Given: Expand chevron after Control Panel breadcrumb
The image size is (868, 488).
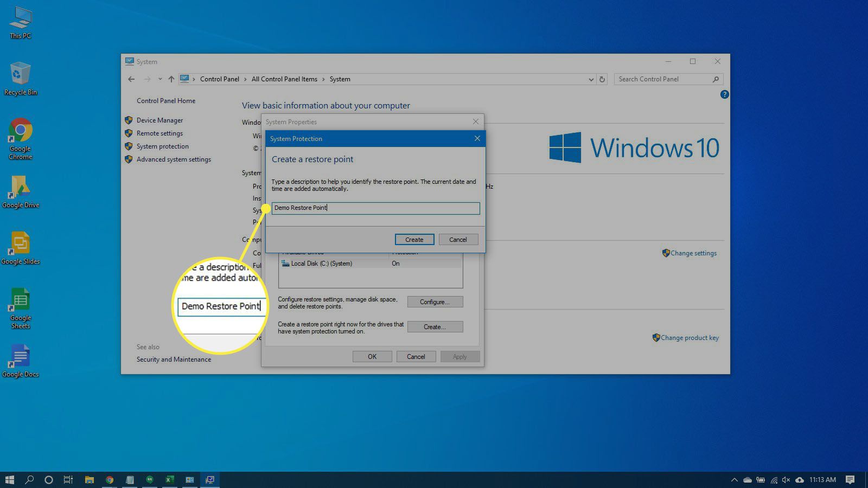Looking at the screenshot, I should (245, 79).
